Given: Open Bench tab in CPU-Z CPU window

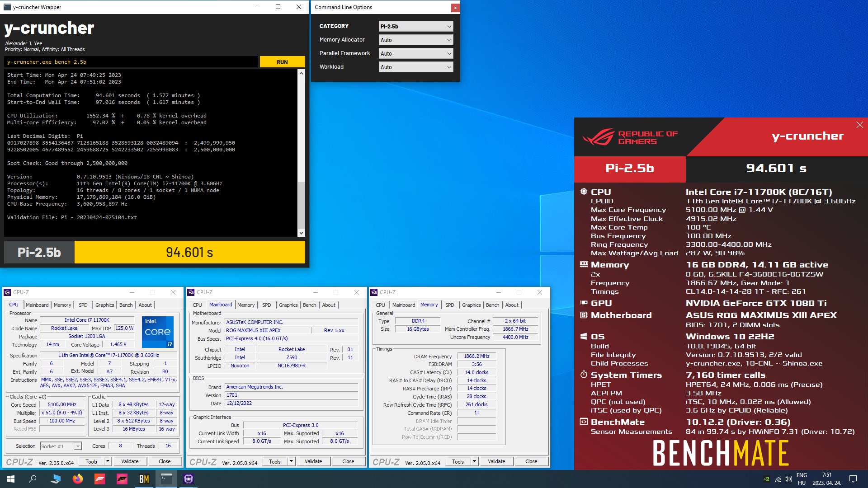Looking at the screenshot, I should (126, 305).
